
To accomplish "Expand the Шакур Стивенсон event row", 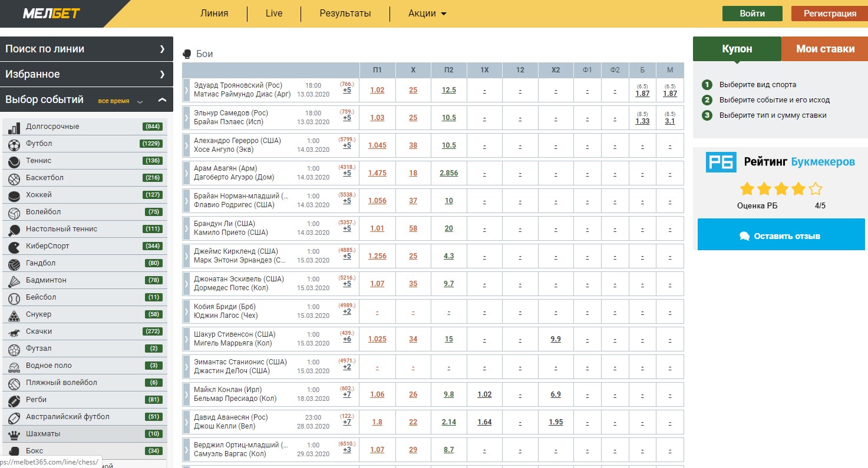I will [x=187, y=339].
